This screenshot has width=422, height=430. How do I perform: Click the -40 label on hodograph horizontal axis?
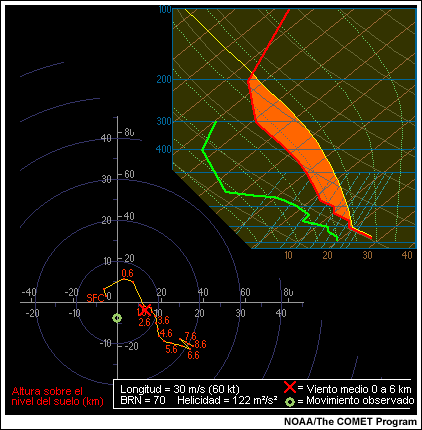(29, 292)
